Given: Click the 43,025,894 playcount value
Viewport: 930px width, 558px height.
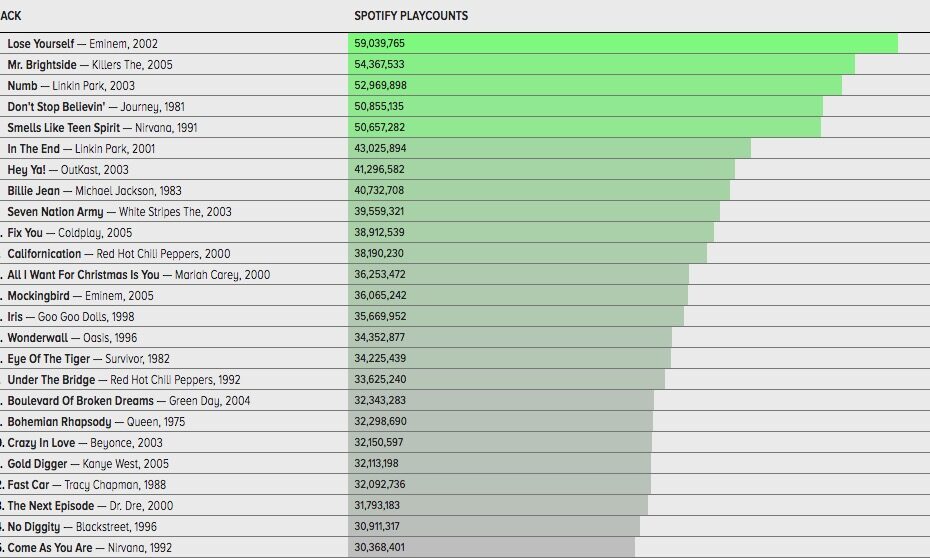Looking at the screenshot, I should point(380,148).
